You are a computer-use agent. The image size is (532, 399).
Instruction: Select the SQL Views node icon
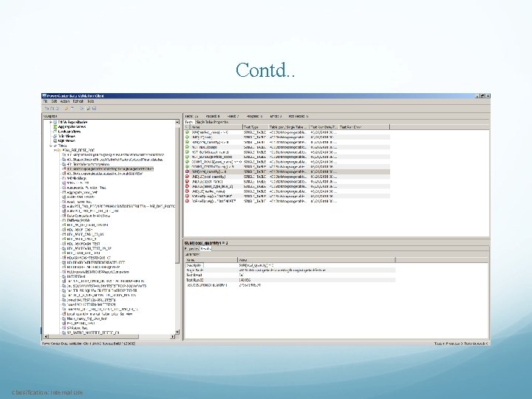click(x=55, y=140)
